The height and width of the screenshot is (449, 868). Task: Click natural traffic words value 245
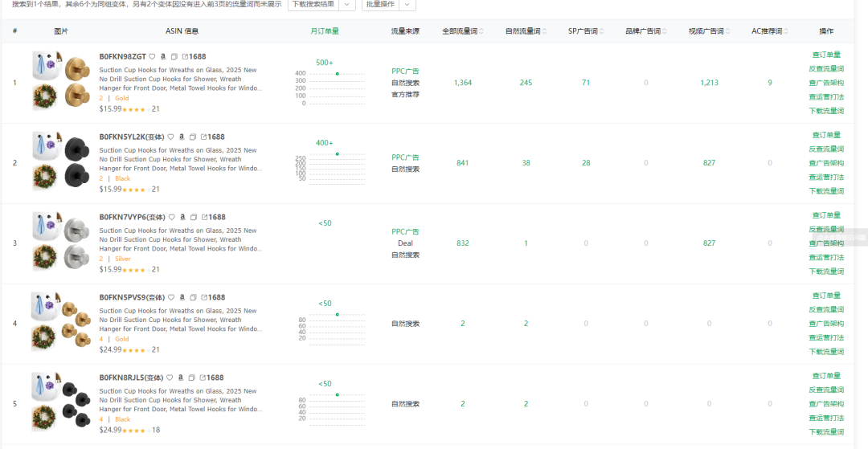point(526,83)
